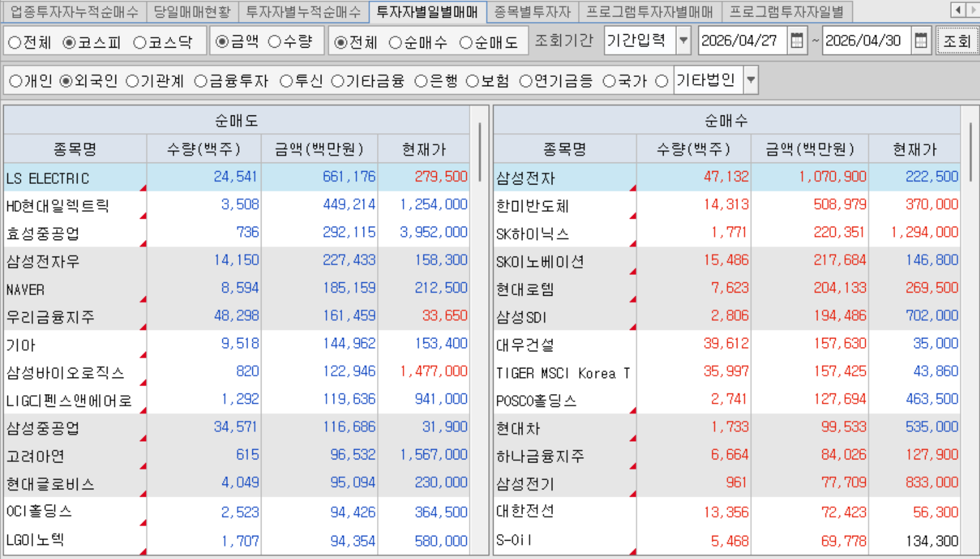Sort by 금액(백만원) header in 순매도 table
The height and width of the screenshot is (559, 980).
tap(320, 149)
